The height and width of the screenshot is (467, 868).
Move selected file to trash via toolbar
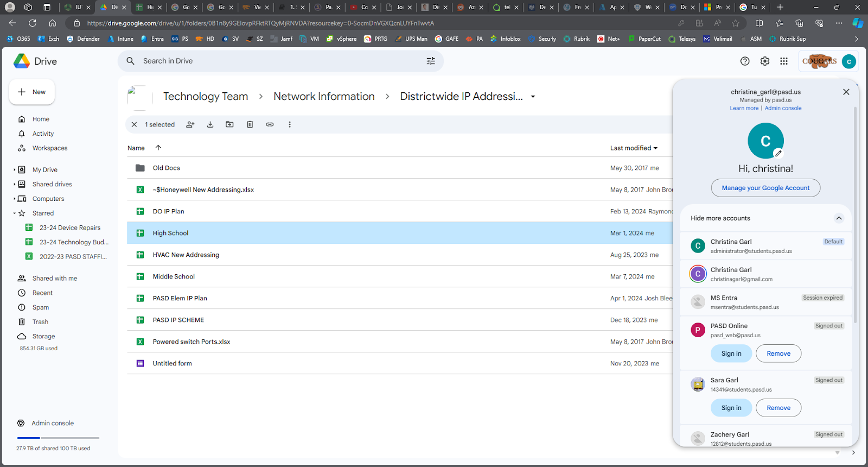click(250, 124)
